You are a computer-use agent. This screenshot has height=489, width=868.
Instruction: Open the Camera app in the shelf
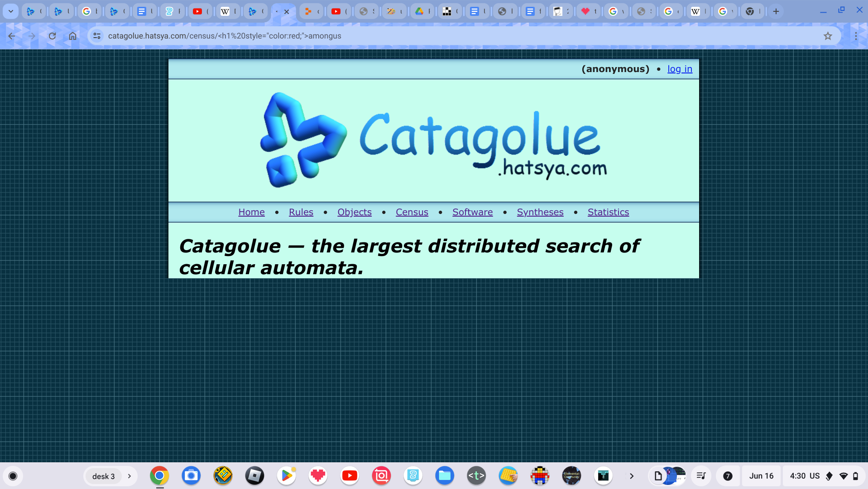click(x=191, y=476)
